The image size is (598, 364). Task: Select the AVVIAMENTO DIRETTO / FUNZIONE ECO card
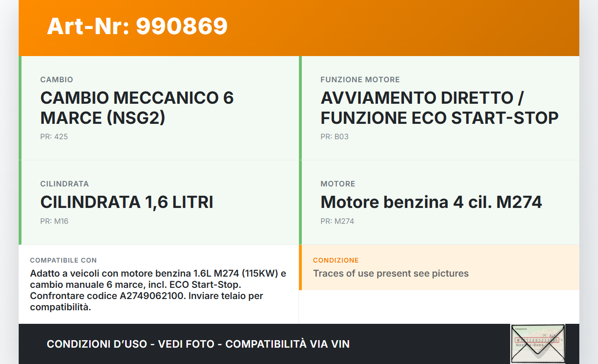[439, 108]
